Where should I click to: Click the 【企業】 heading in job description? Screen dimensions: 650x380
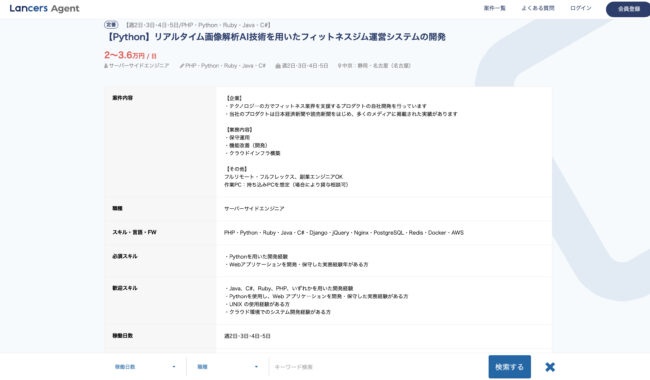234,98
